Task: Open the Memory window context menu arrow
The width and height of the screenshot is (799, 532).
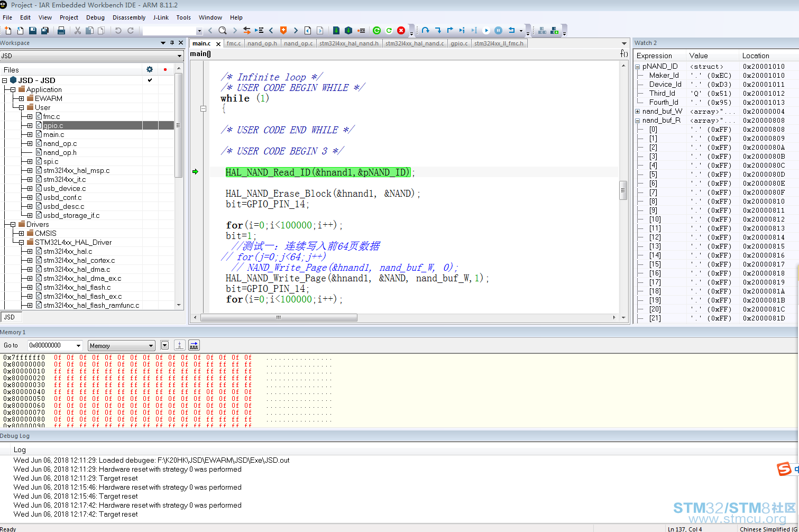Action: tap(164, 345)
